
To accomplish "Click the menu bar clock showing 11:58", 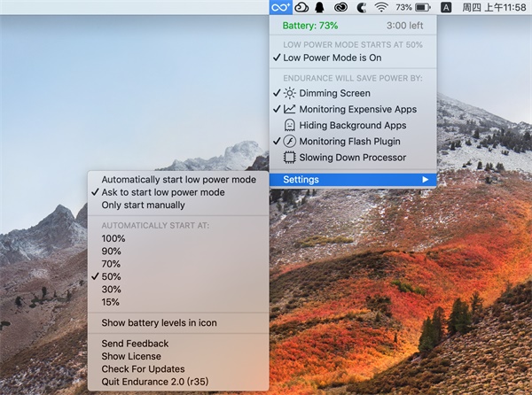I will (494, 7).
